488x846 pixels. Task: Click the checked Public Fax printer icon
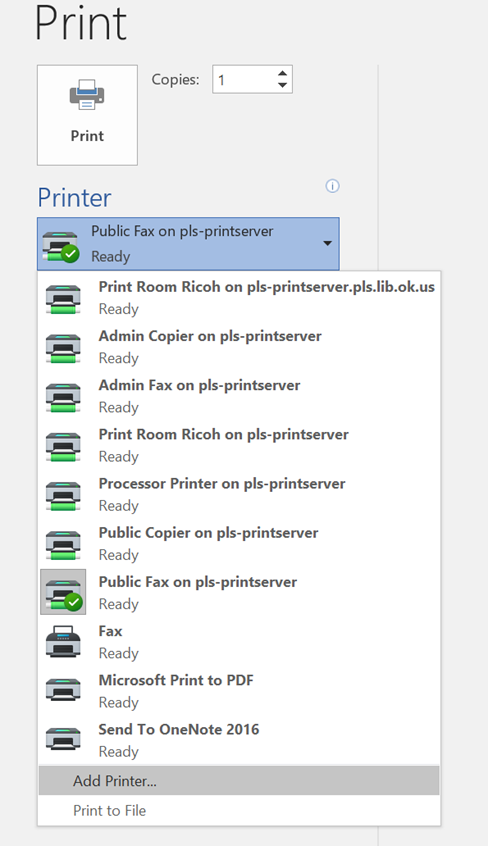pos(63,592)
